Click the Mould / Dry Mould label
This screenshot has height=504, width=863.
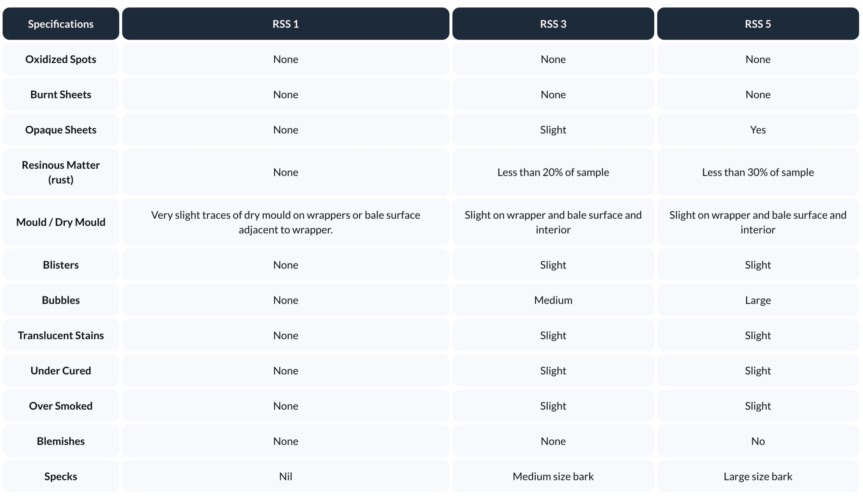[61, 222]
